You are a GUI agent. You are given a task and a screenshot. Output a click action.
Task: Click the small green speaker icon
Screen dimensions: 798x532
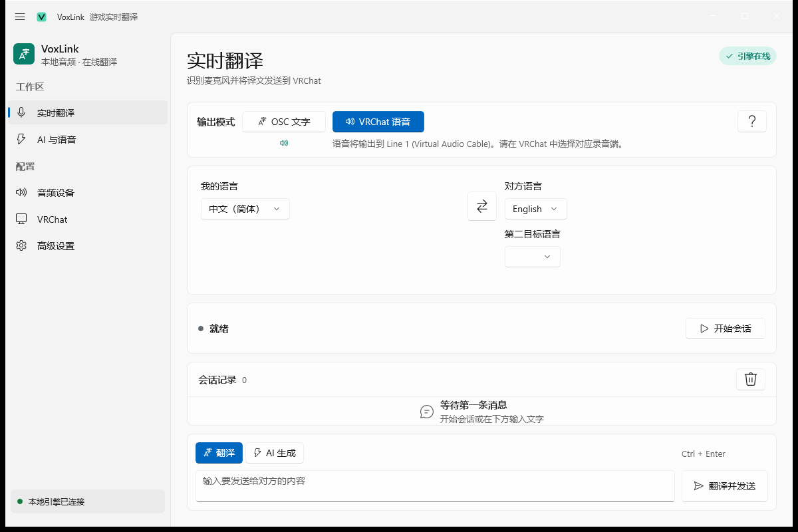[284, 143]
